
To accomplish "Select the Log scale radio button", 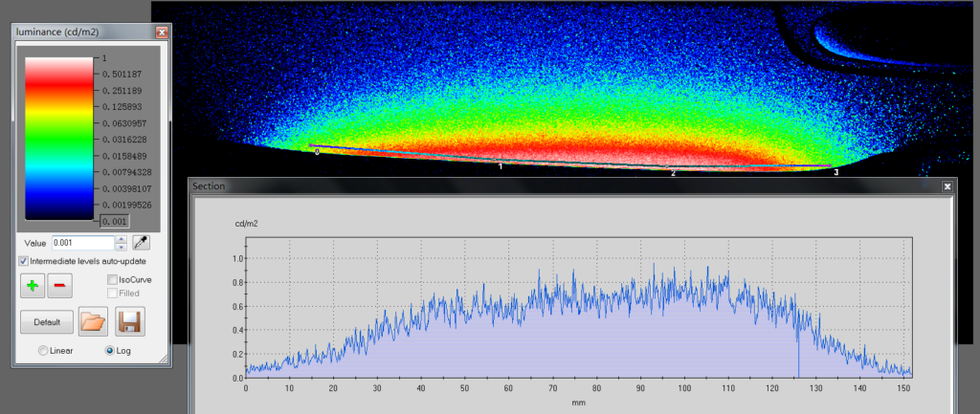I will pyautogui.click(x=110, y=351).
